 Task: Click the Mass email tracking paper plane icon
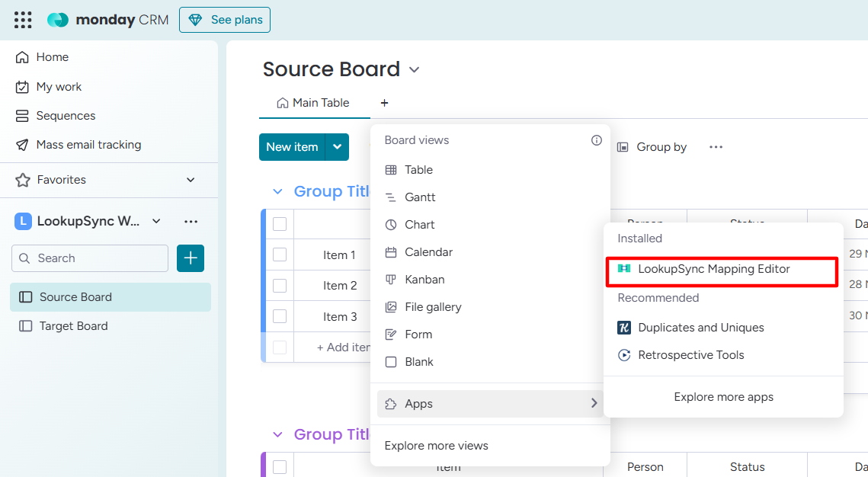(22, 145)
